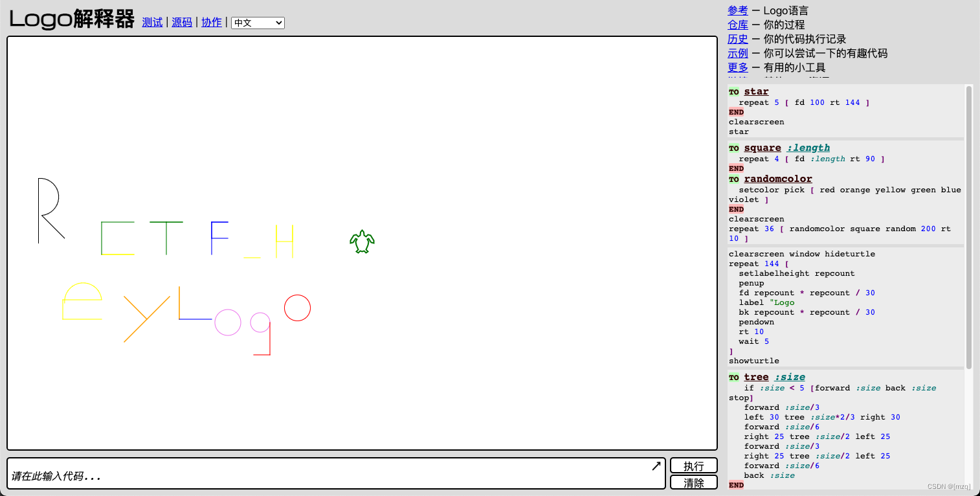Open the square procedure definition
This screenshot has width=980, height=496.
(762, 148)
